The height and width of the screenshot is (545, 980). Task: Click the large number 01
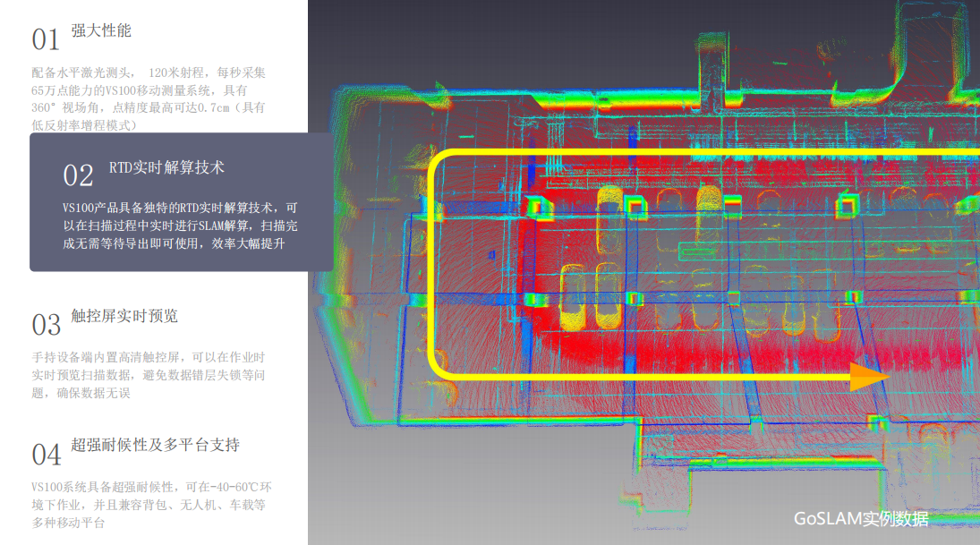[46, 40]
